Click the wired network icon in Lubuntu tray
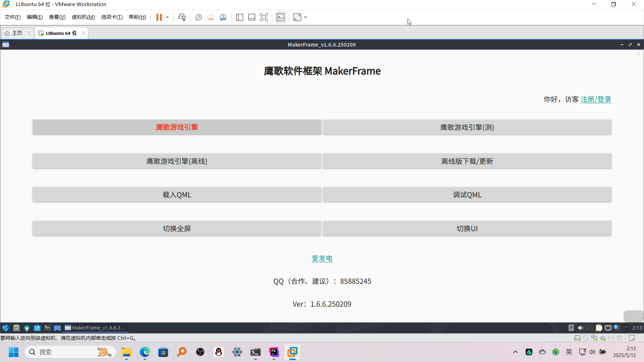Screen dimensions: 644x362 pyautogui.click(x=608, y=328)
